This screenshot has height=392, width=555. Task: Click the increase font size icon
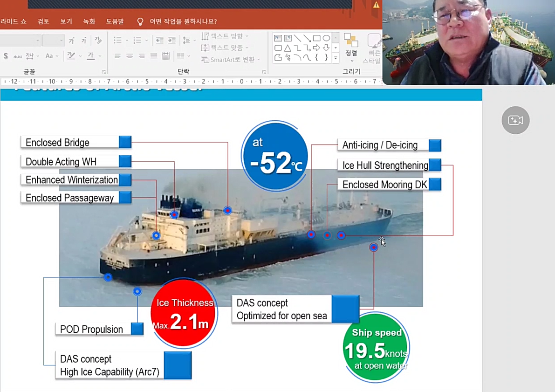[71, 41]
